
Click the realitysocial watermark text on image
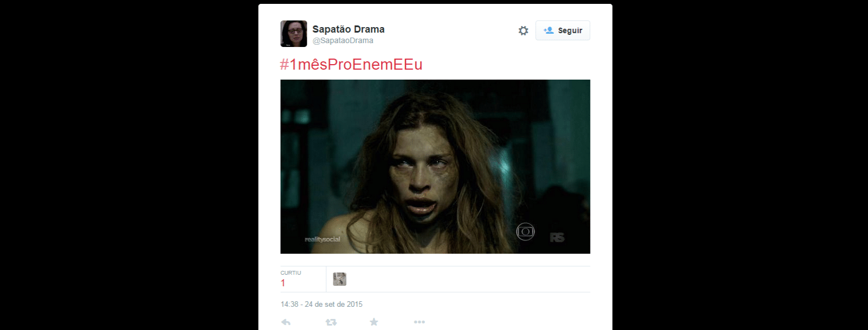323,239
